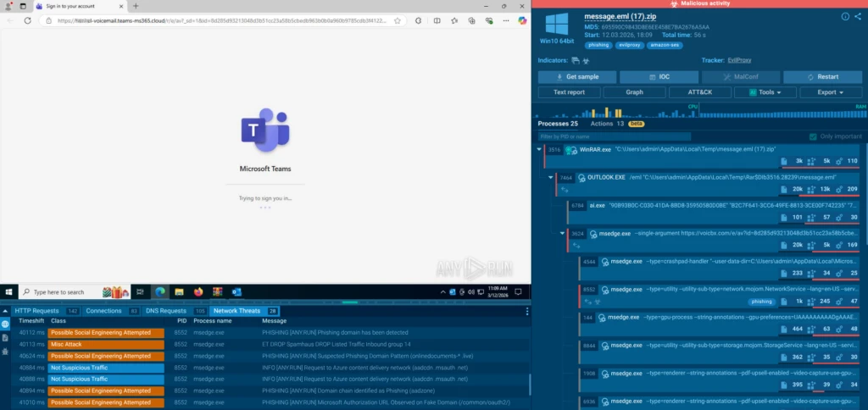Image resolution: width=868 pixels, height=410 pixels.
Task: Refresh the Edge browser page
Action: [x=28, y=20]
